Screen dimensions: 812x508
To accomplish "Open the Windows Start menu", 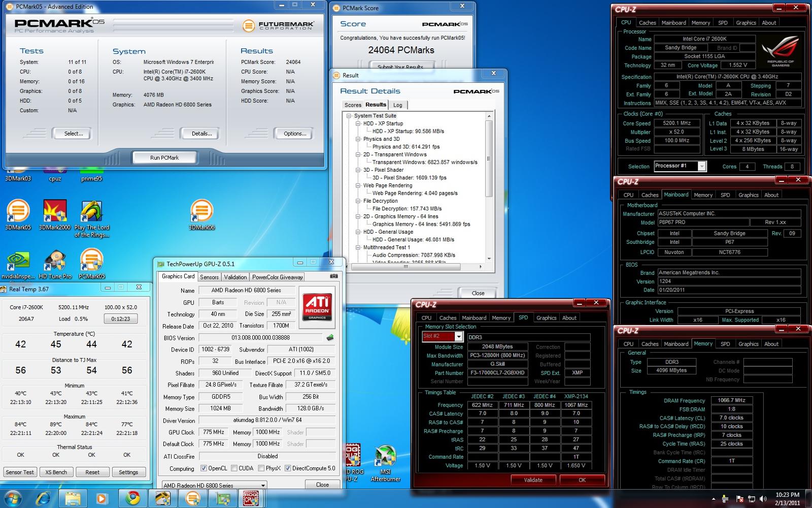I will pos(12,498).
